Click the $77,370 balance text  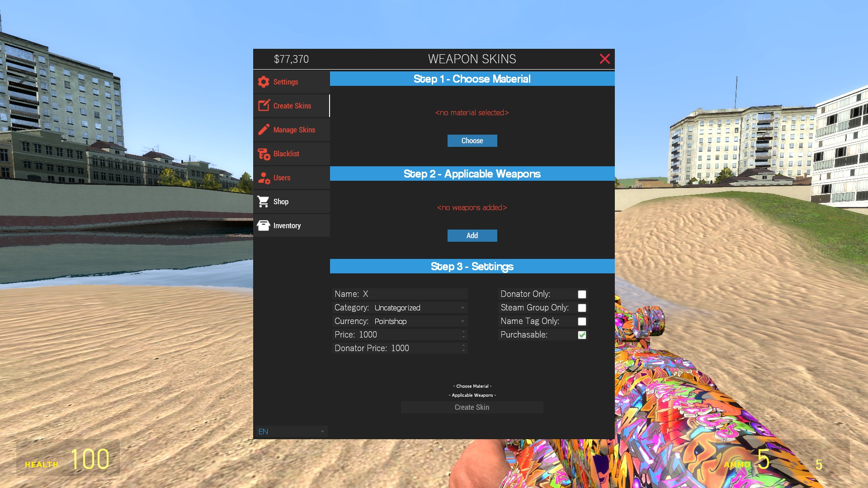(x=291, y=59)
